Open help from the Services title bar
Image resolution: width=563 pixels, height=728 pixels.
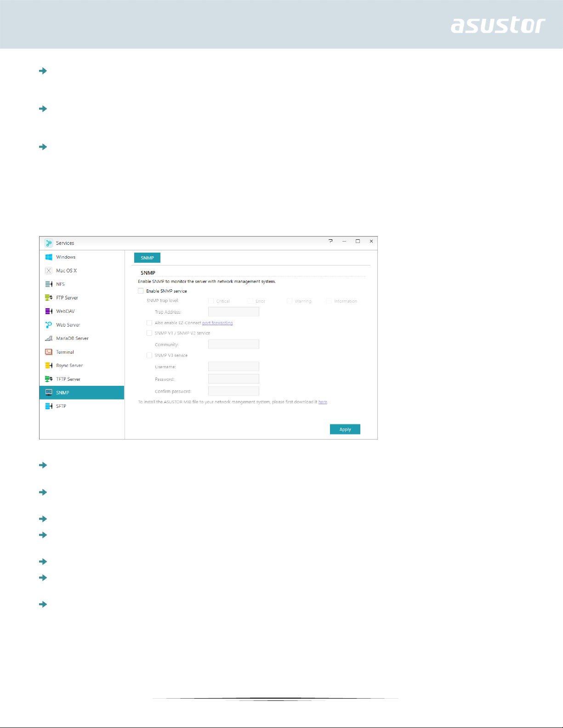(330, 241)
